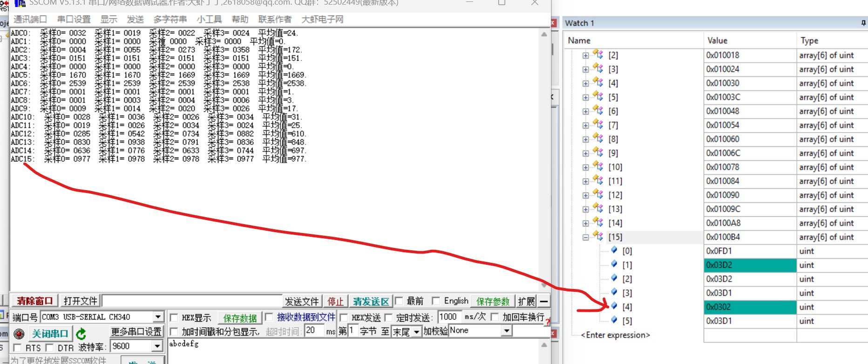Click the 1000 ms timed send interval field
The height and width of the screenshot is (364, 868).
[449, 317]
